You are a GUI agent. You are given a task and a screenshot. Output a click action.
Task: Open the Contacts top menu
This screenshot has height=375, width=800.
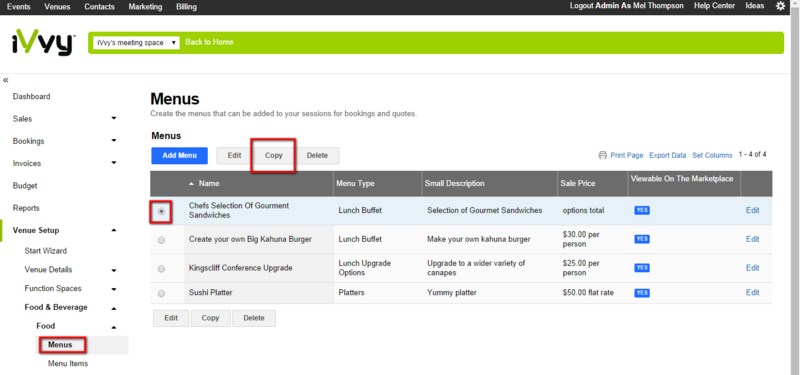click(x=99, y=7)
